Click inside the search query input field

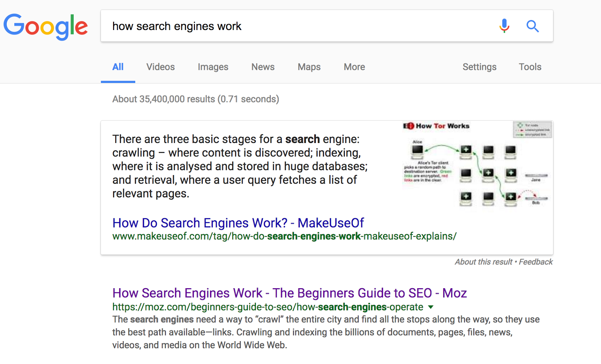(x=263, y=26)
